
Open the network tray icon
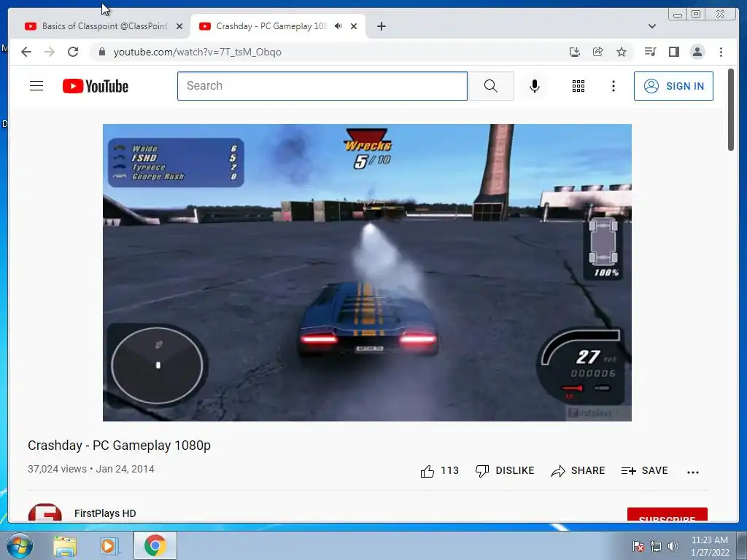656,546
